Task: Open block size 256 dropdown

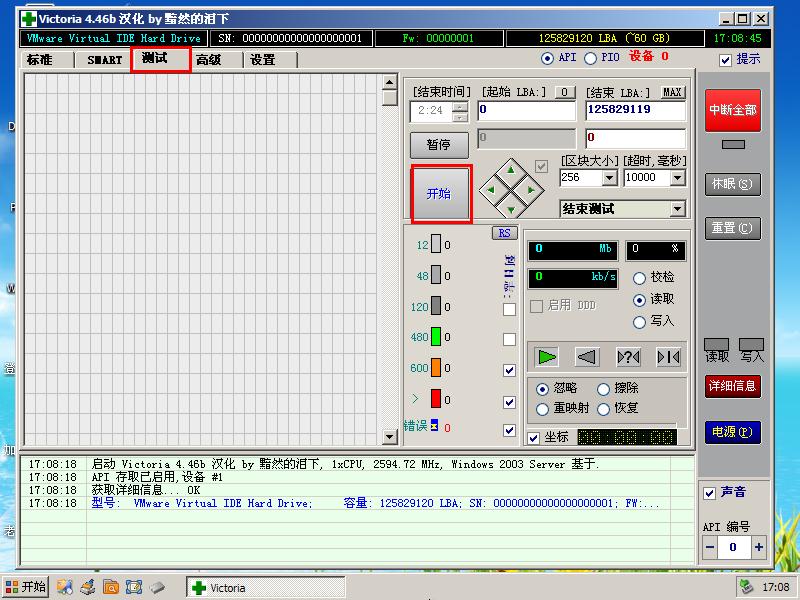Action: click(609, 178)
